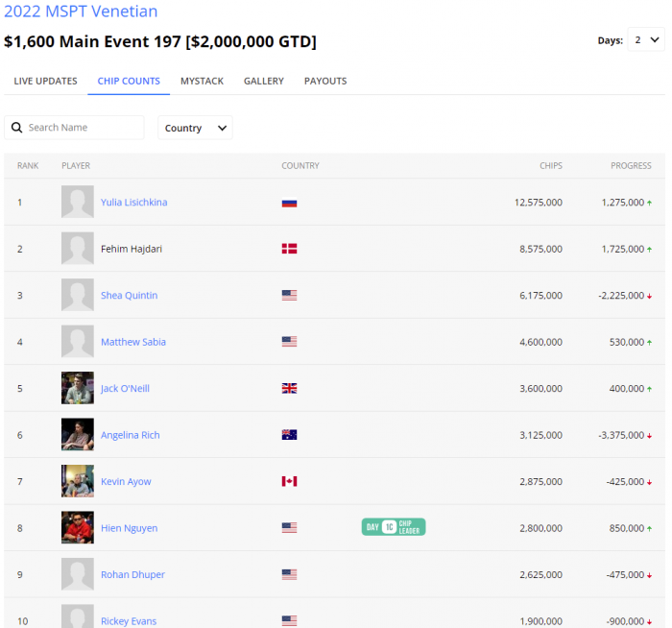This screenshot has width=672, height=628.
Task: Click Fehim Hajdari player name
Action: (x=132, y=249)
